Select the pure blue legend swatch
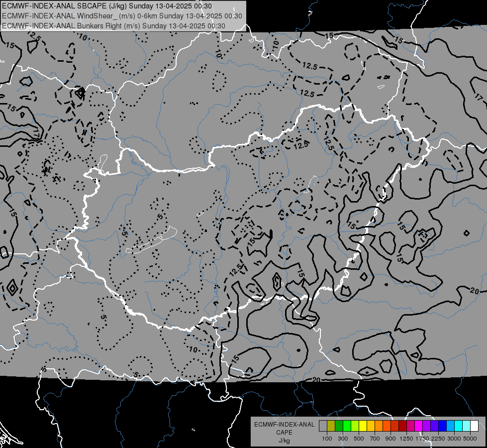This screenshot has height=448, width=487. tap(443, 426)
